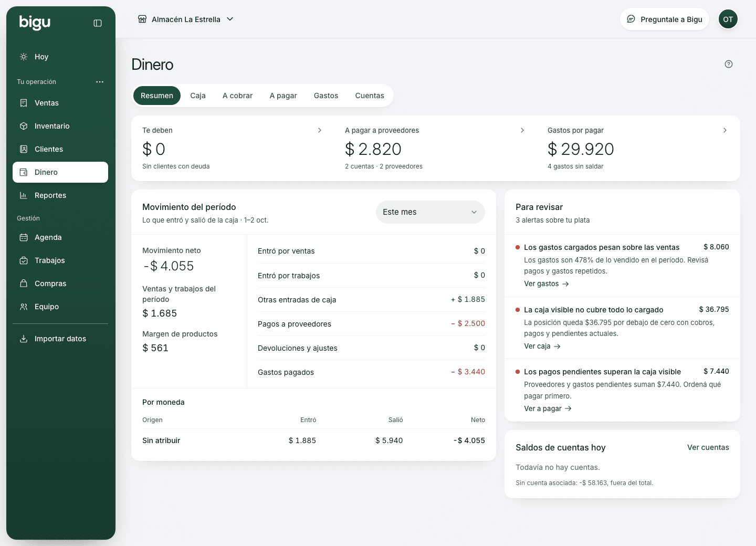This screenshot has height=546, width=756.
Task: Follow the Ver caja link
Action: [x=542, y=346]
